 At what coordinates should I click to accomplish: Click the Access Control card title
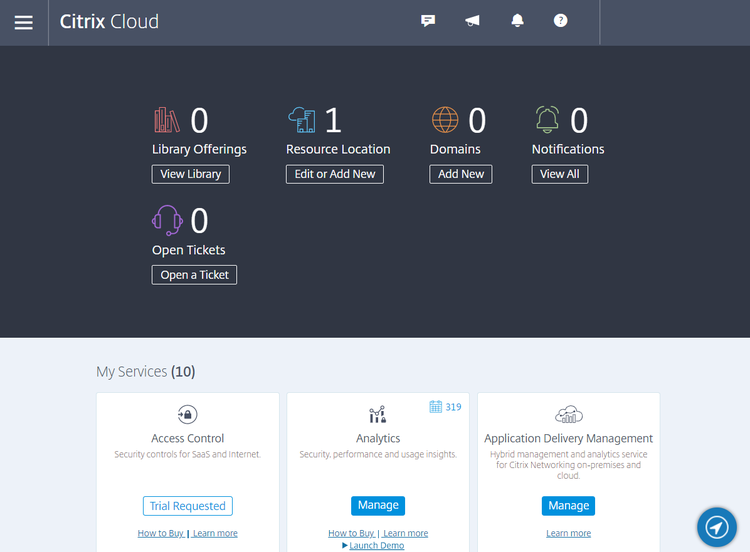pos(188,438)
